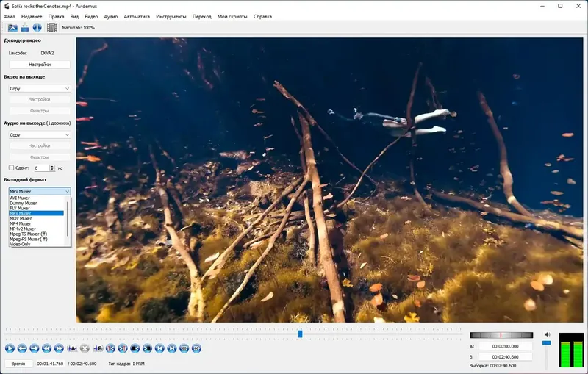The height and width of the screenshot is (374, 588).
Task: Set marker A with the A icon
Action: (x=72, y=348)
